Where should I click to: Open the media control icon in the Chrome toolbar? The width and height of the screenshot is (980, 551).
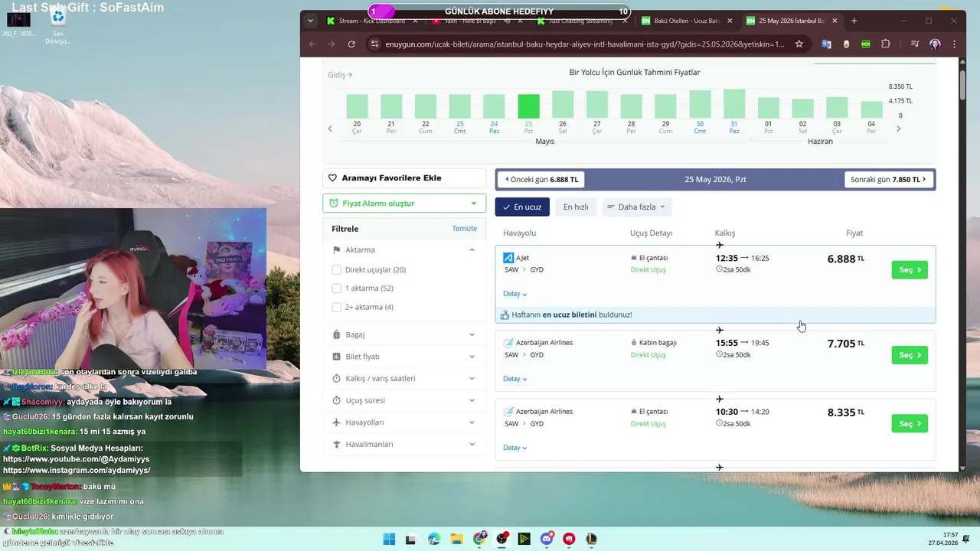(x=915, y=44)
